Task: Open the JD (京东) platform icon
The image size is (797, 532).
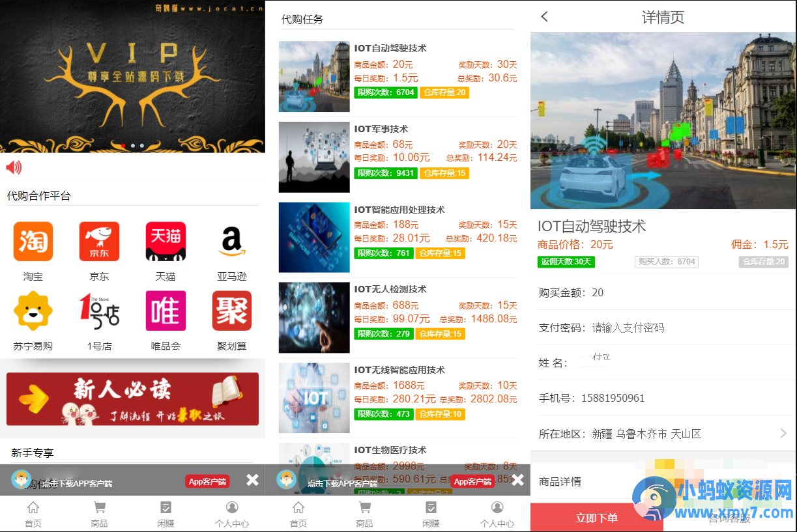Action: click(x=100, y=242)
